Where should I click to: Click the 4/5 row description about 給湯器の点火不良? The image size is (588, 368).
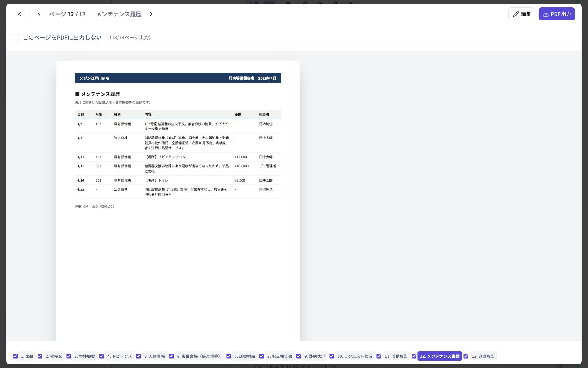coord(187,126)
